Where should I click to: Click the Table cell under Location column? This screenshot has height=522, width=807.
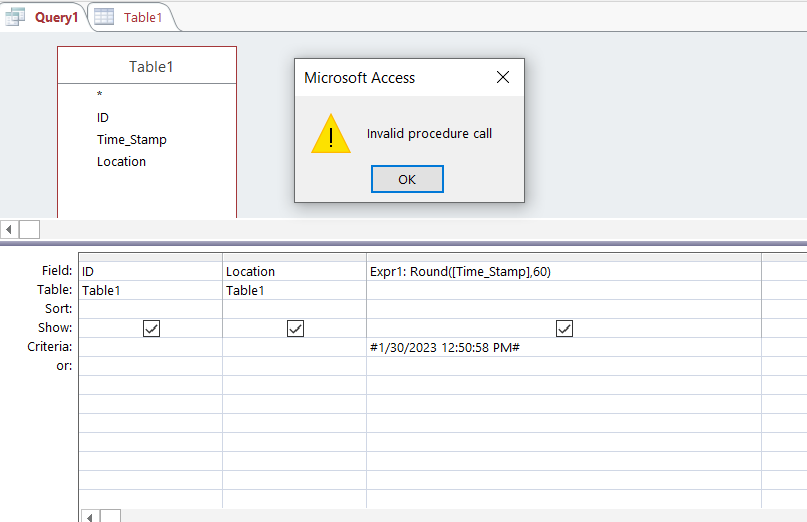click(x=295, y=290)
